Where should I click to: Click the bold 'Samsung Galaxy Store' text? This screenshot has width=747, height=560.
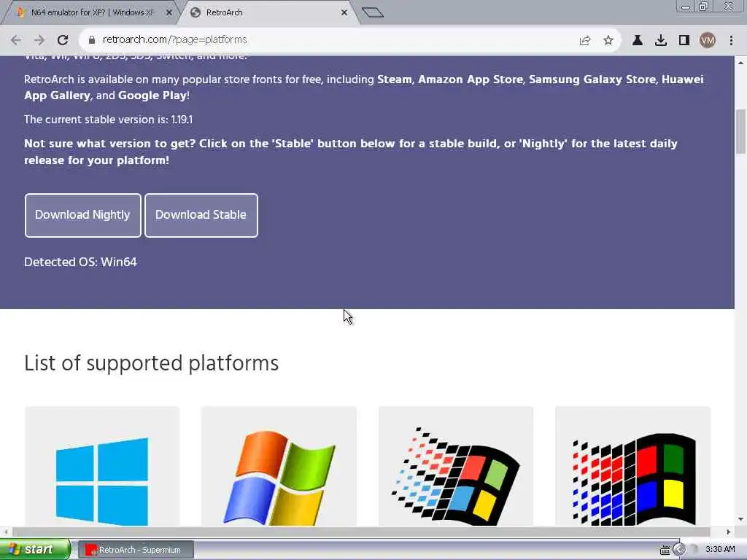(592, 79)
